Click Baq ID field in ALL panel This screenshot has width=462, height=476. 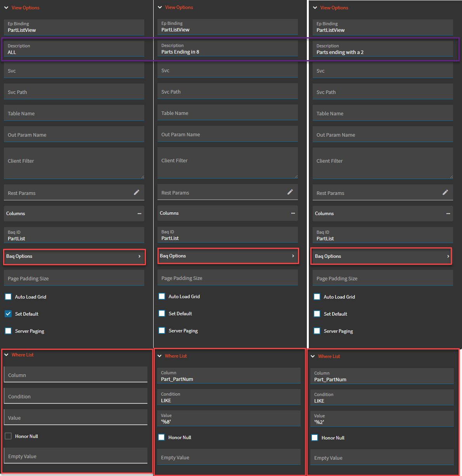pyautogui.click(x=74, y=235)
